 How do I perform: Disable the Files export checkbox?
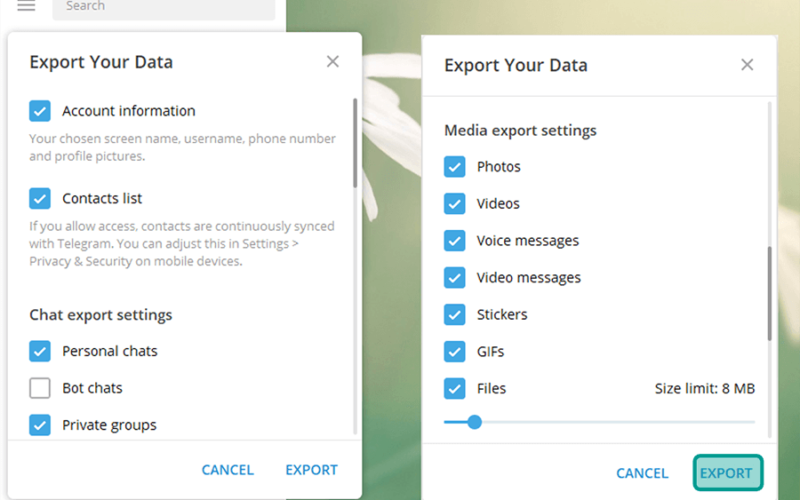pyautogui.click(x=455, y=388)
